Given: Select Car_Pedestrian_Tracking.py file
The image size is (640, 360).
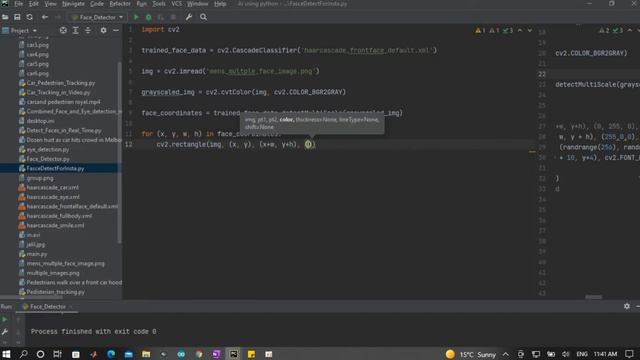Looking at the screenshot, I should click(61, 83).
